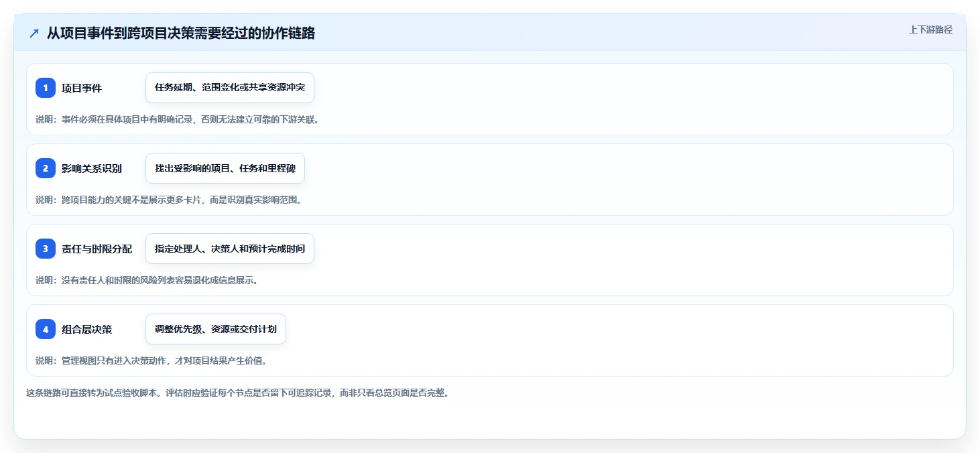Click the note 事件必须在具体项目中有明确记录
The height and width of the screenshot is (453, 980).
click(127, 119)
